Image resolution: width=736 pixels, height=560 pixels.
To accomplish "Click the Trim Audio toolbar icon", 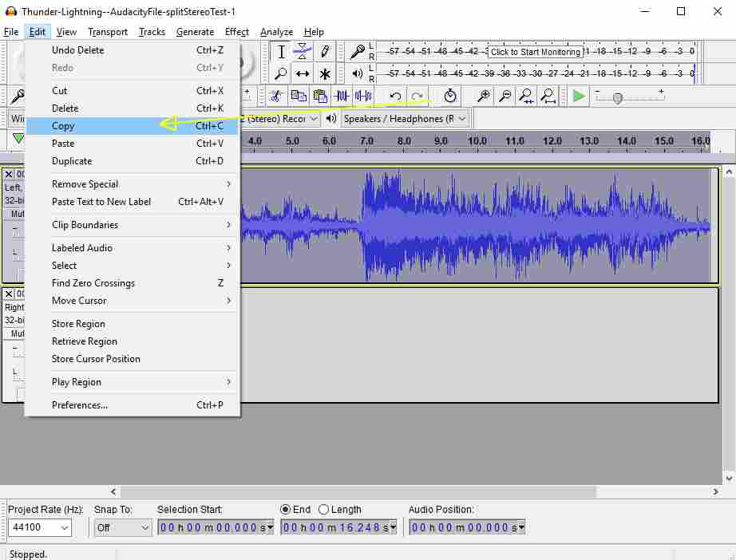I will 342,96.
